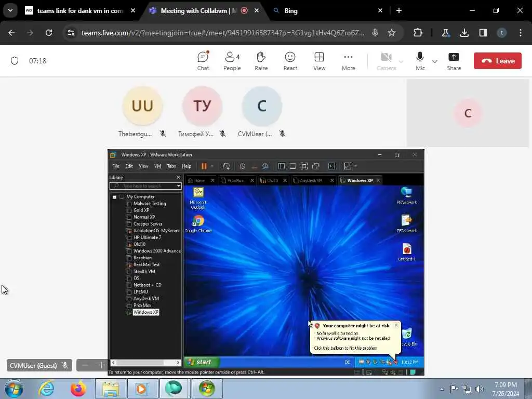Open Firefox from Windows taskbar
The height and width of the screenshot is (399, 532).
pyautogui.click(x=78, y=389)
